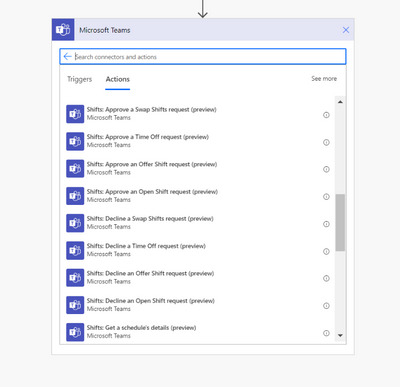Choose 'Shifts: Approve an Offer Shift request (preview)'
Image resolution: width=400 pixels, height=387 pixels.
(x=152, y=164)
